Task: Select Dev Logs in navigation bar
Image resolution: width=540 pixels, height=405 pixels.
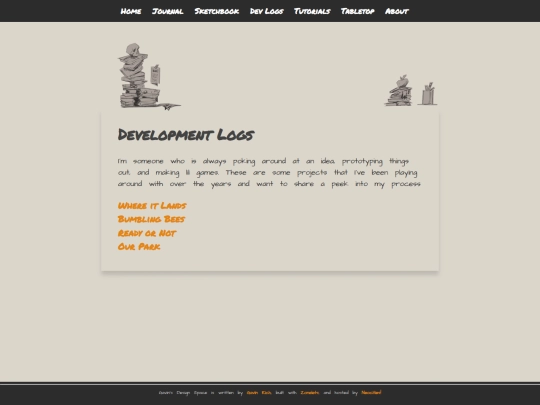Action: coord(267,11)
